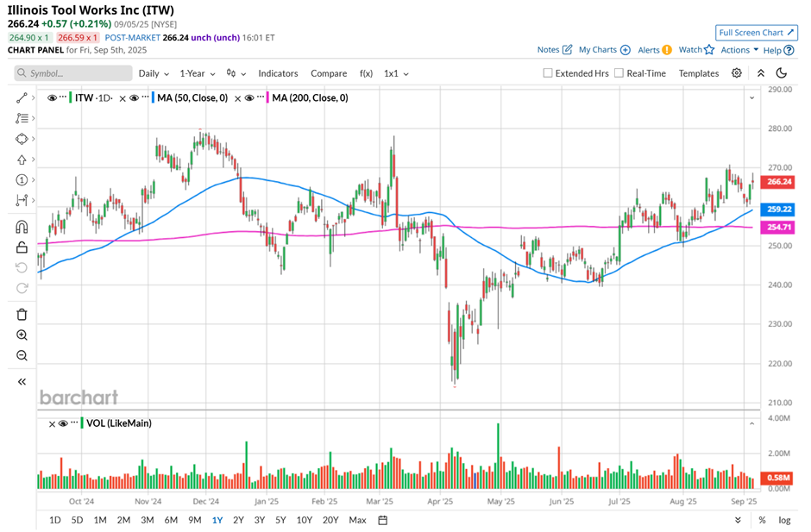
Task: Select the price range measure tool
Action: coord(22,200)
